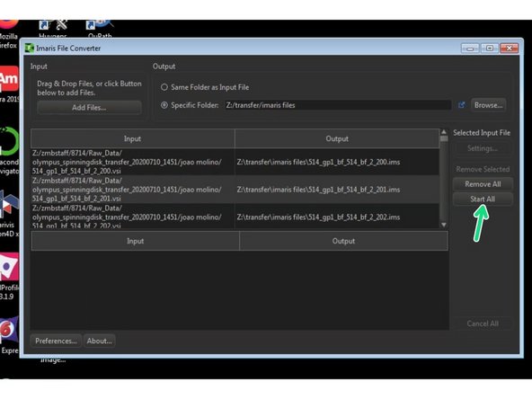Click the lower table Input column header
The width and height of the screenshot is (532, 399).
coord(135,241)
